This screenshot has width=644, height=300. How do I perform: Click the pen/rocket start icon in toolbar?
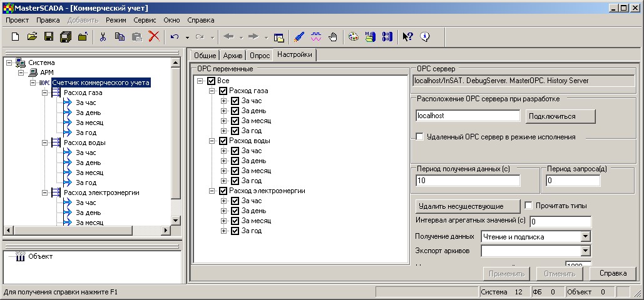pyautogui.click(x=299, y=37)
